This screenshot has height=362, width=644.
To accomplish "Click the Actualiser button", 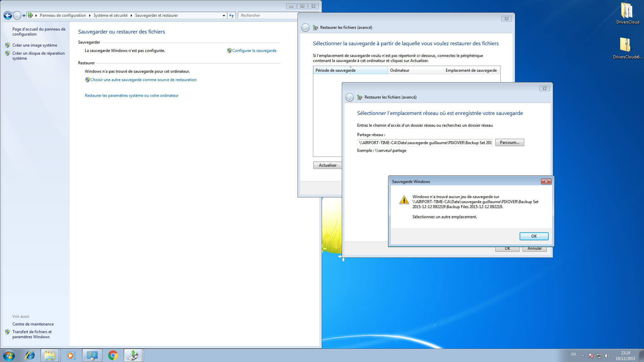I will [x=327, y=165].
